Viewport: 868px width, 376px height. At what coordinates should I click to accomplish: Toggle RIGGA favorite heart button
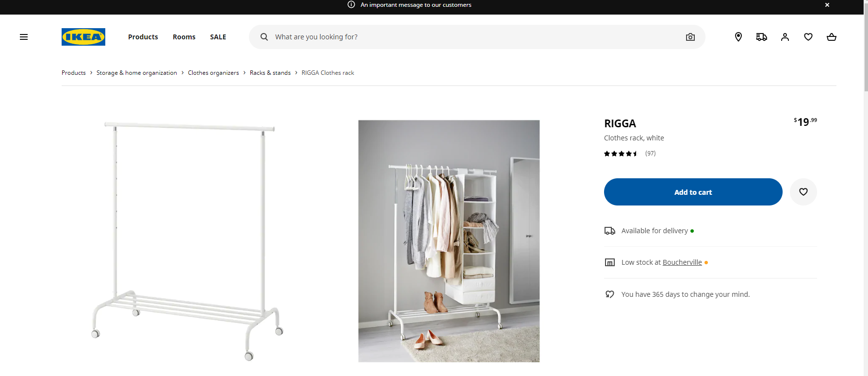tap(803, 192)
